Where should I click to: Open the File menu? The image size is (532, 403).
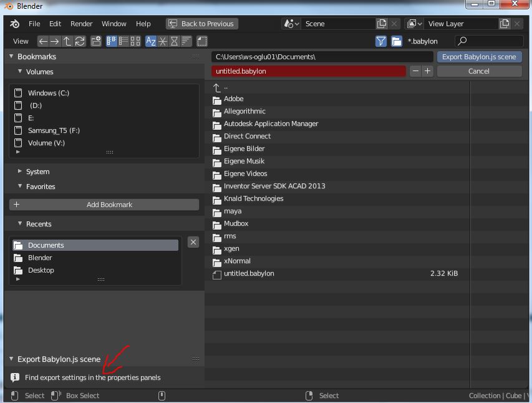(x=34, y=24)
